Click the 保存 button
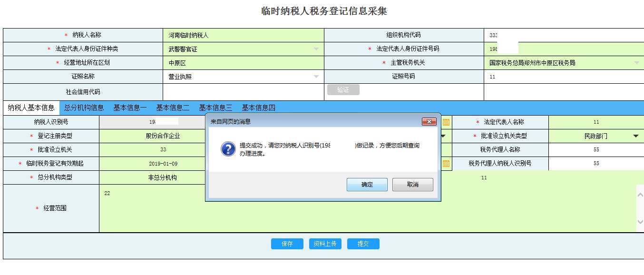 (287, 244)
